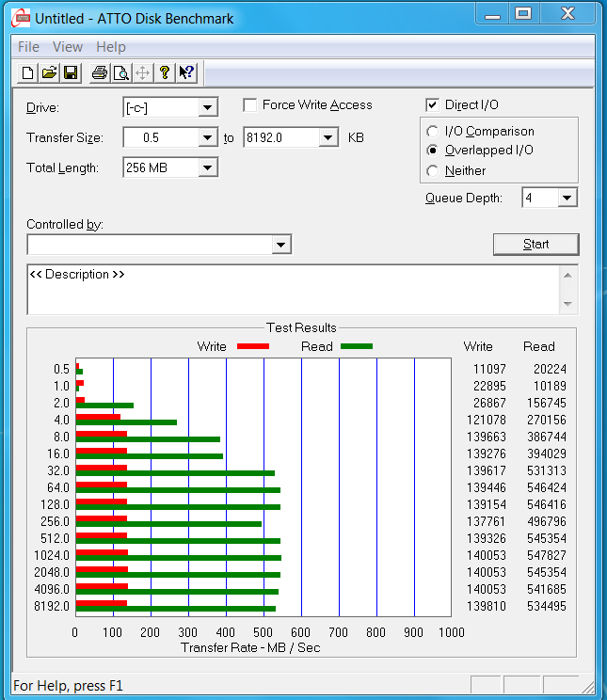607x700 pixels.
Task: Expand the Drive dropdown
Action: (x=208, y=108)
